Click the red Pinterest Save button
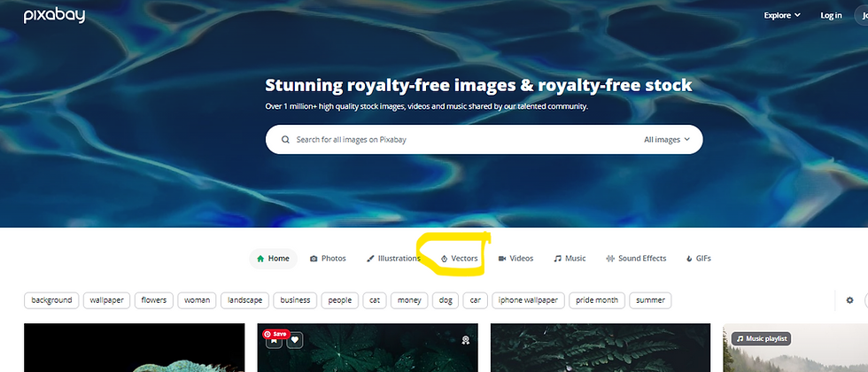The height and width of the screenshot is (372, 868). point(276,334)
